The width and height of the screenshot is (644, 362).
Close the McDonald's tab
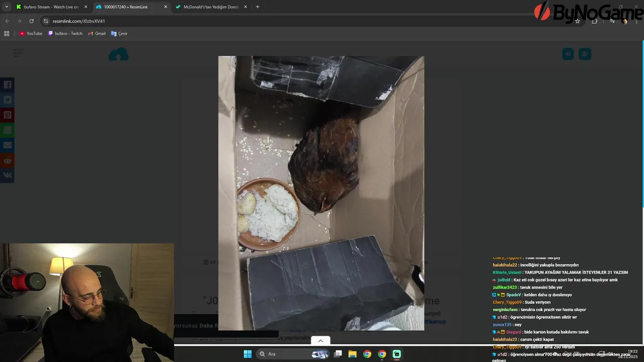pos(245,7)
